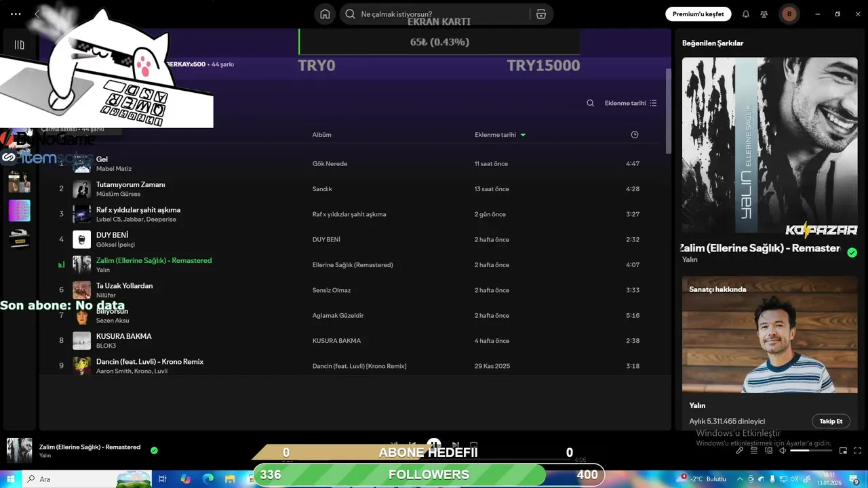Open Task View on taskbar
The width and height of the screenshot is (868, 488).
(163, 479)
